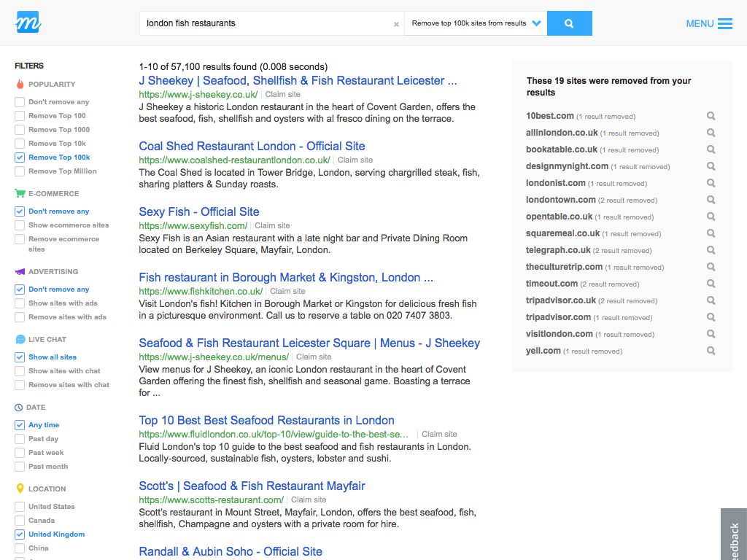Check Remove sites with chat
This screenshot has width=747, height=560.
click(x=20, y=385)
